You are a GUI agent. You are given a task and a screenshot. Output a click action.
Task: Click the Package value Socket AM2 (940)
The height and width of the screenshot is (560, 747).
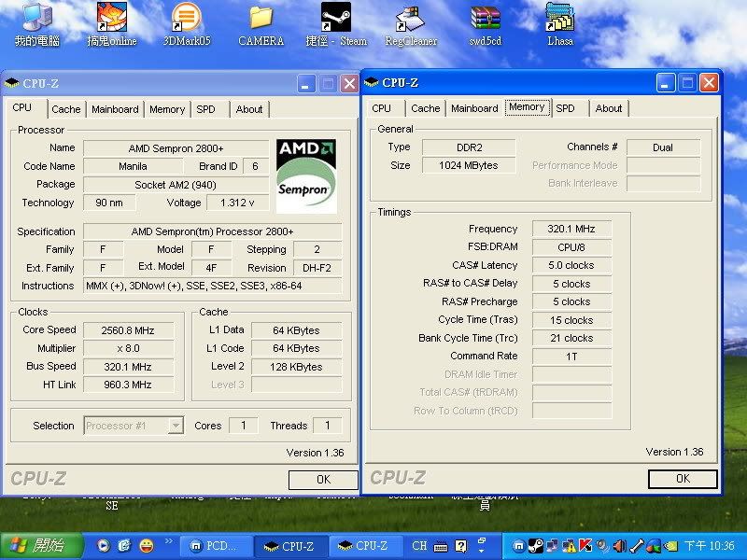coord(176,185)
